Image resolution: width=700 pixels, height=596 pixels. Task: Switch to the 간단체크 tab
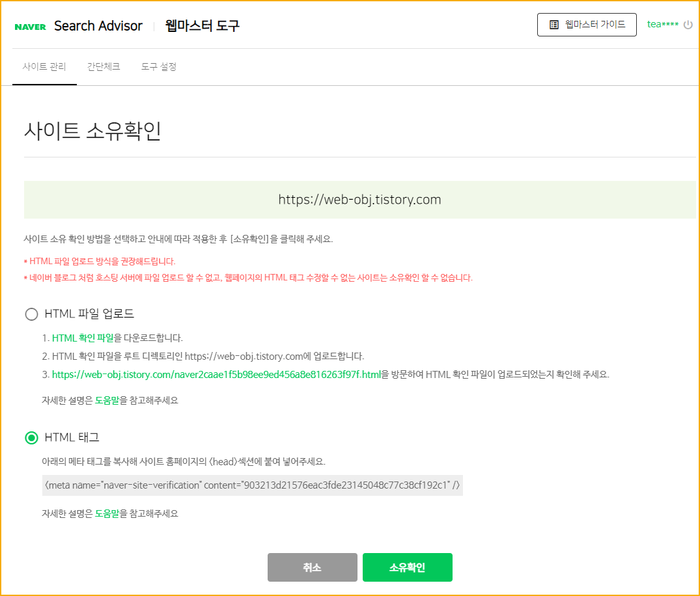104,66
